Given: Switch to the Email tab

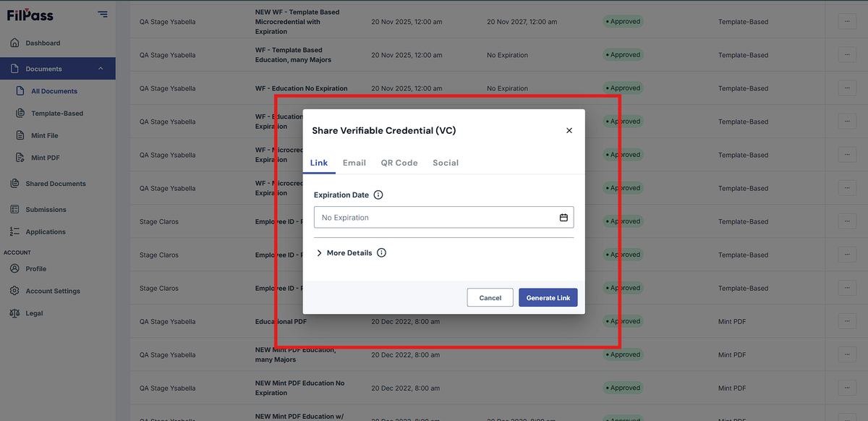Looking at the screenshot, I should pyautogui.click(x=354, y=163).
